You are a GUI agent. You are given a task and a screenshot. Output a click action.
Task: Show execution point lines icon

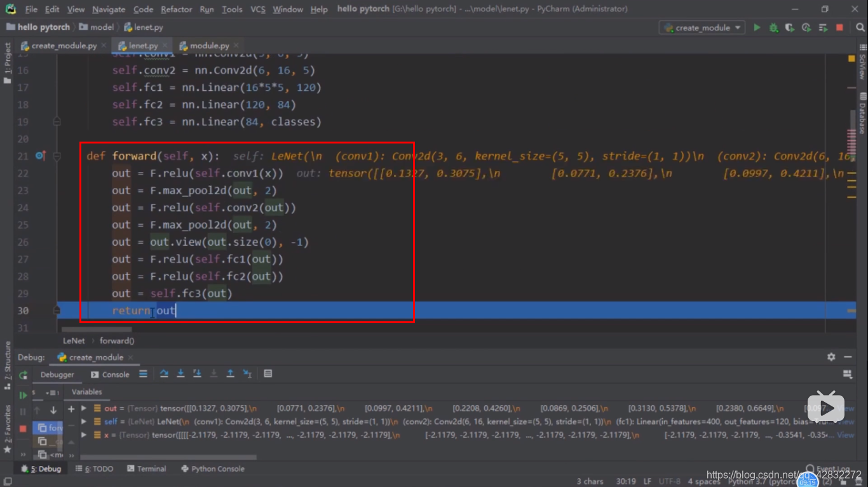(x=143, y=374)
